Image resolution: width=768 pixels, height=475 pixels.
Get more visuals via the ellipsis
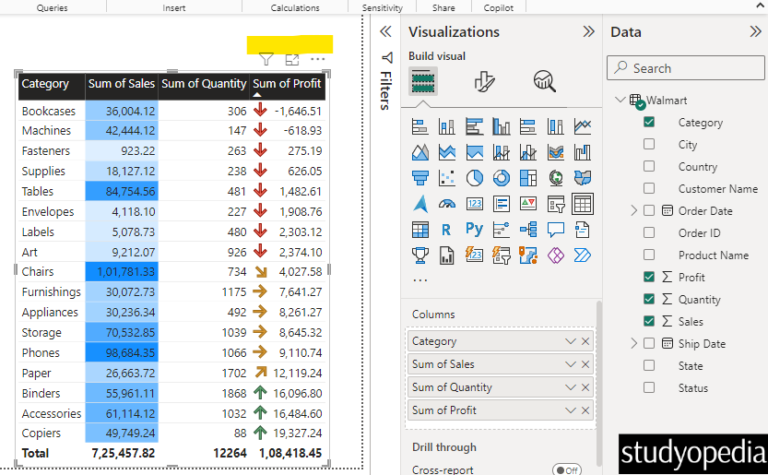click(420, 280)
